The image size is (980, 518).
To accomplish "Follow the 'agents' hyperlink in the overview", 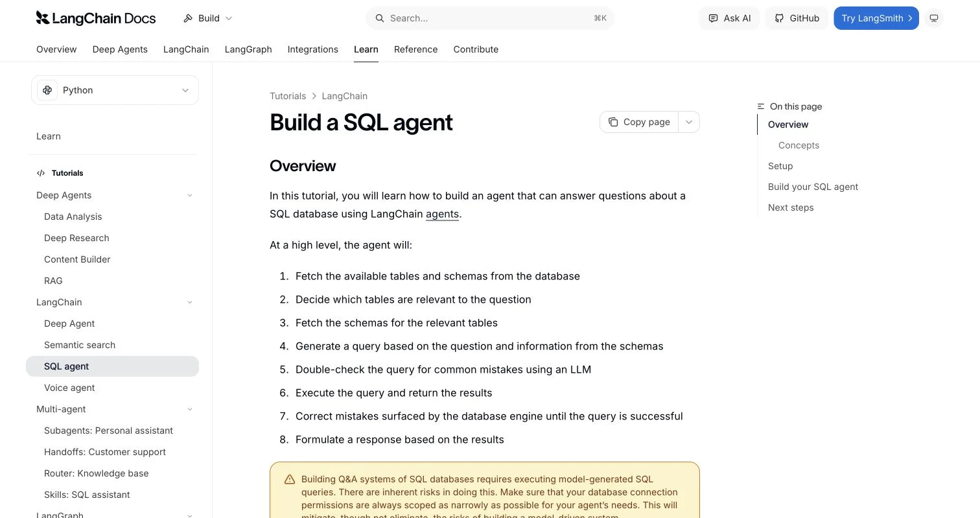I will coord(442,214).
